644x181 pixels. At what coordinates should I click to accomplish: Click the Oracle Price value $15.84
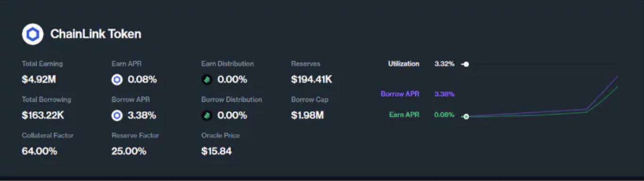[x=216, y=151]
